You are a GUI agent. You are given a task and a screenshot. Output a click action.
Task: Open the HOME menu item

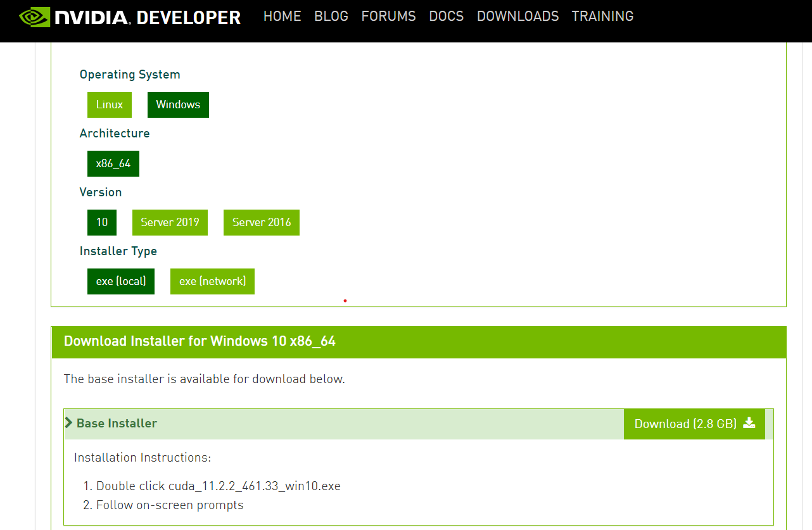pyautogui.click(x=282, y=16)
